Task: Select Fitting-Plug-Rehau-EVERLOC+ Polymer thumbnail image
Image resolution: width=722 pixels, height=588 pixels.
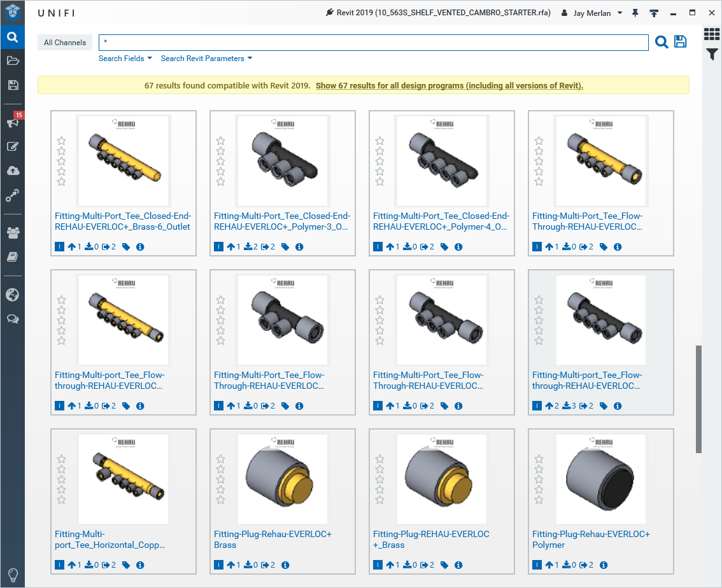Action: 601,479
